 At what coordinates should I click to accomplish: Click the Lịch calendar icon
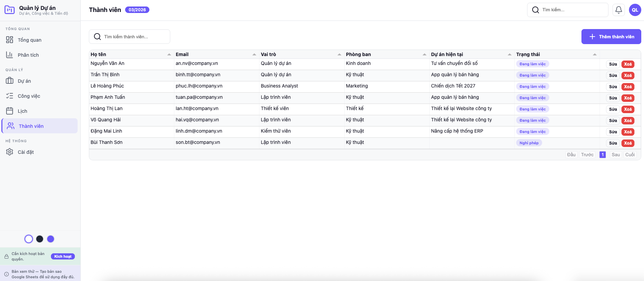(x=10, y=111)
